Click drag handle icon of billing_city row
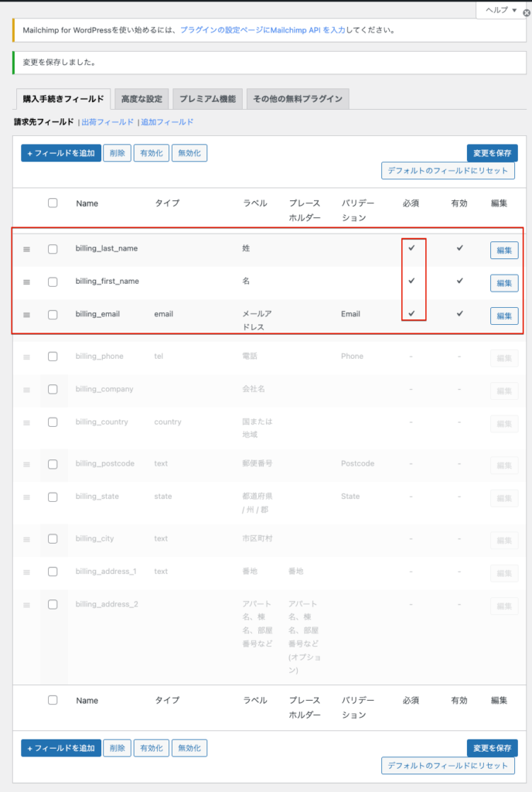Screen dimensions: 532x792 pyautogui.click(x=26, y=539)
